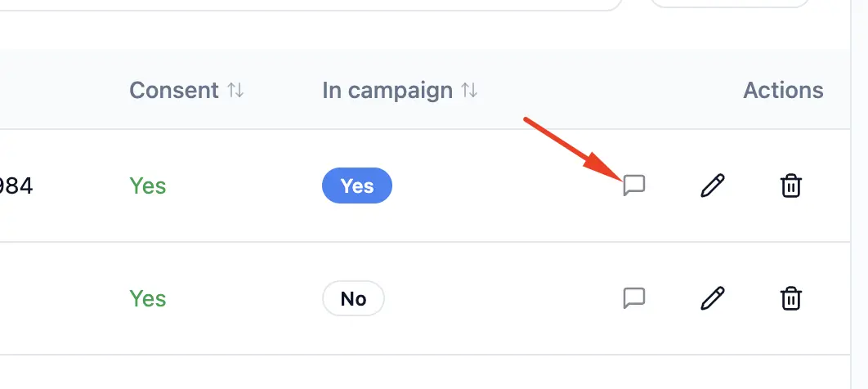Click the pencil edit icon in the first row
This screenshot has width=868, height=389.
[x=713, y=186]
